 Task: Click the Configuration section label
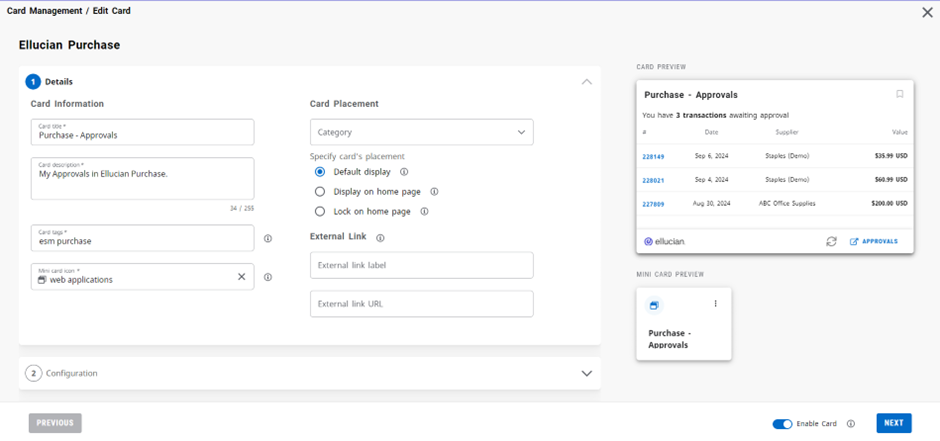71,373
